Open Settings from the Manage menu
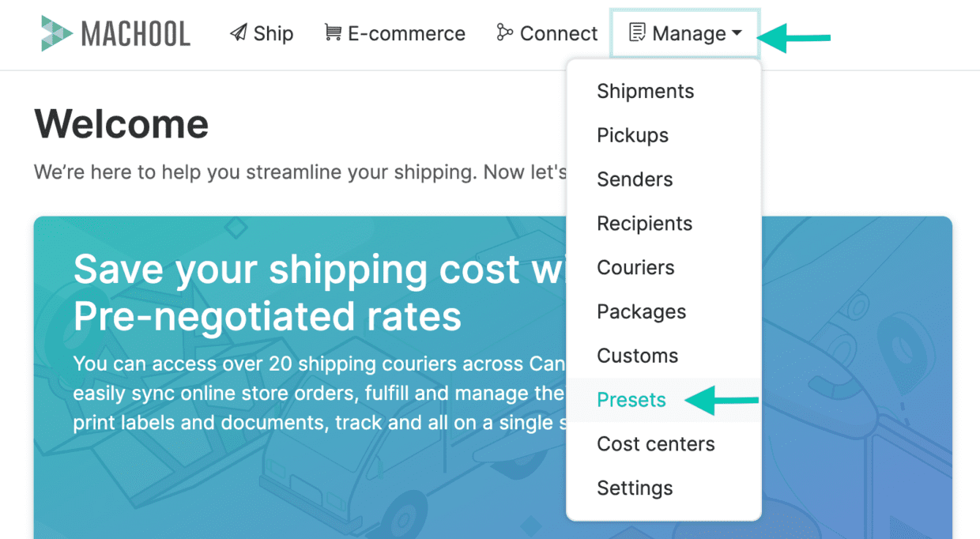This screenshot has height=539, width=980. click(x=635, y=488)
